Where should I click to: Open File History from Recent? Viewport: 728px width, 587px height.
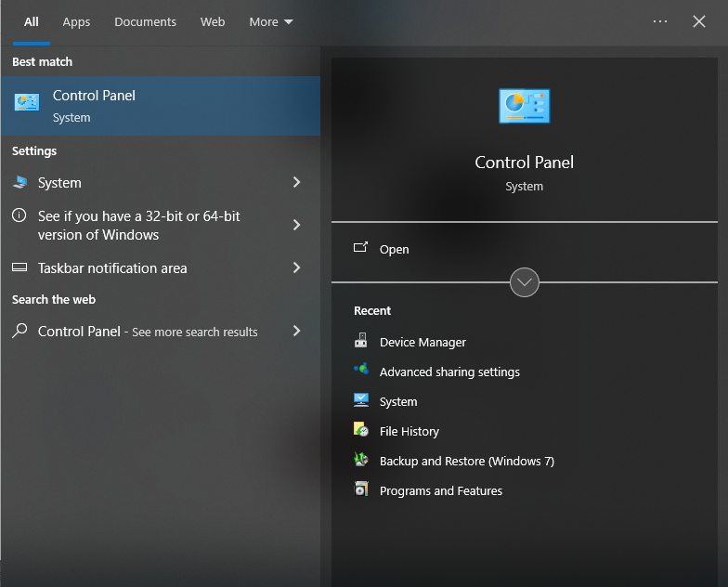[x=409, y=431]
